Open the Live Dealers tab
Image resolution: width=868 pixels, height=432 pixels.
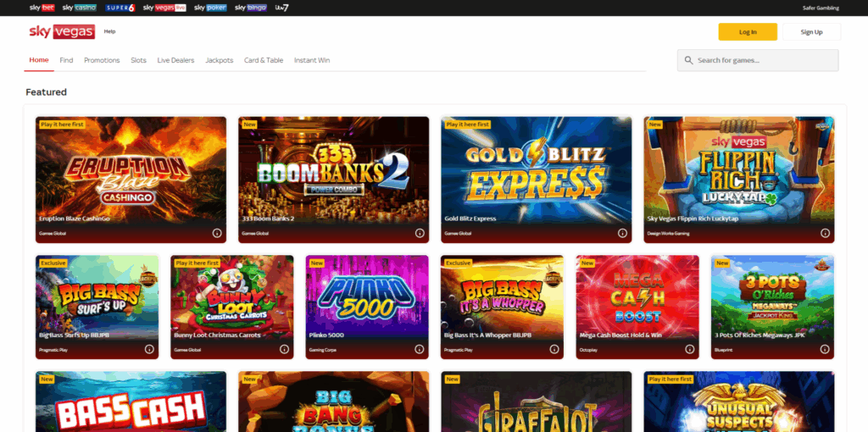(175, 60)
